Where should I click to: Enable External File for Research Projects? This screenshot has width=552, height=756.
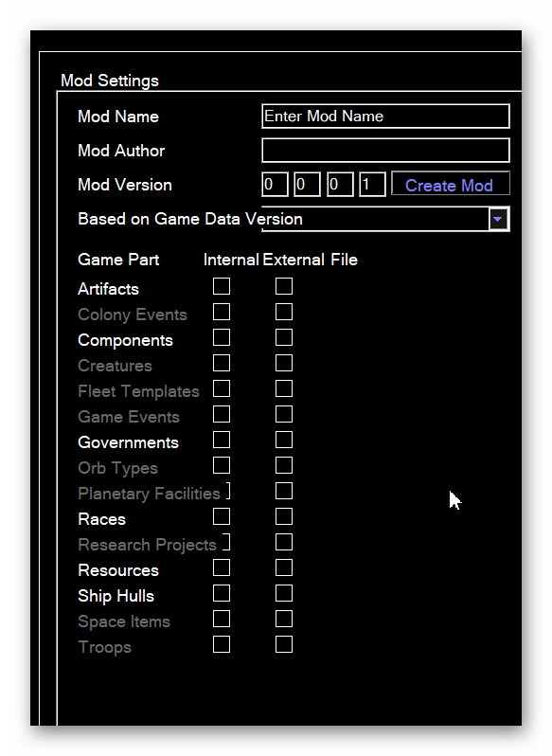pyautogui.click(x=284, y=542)
